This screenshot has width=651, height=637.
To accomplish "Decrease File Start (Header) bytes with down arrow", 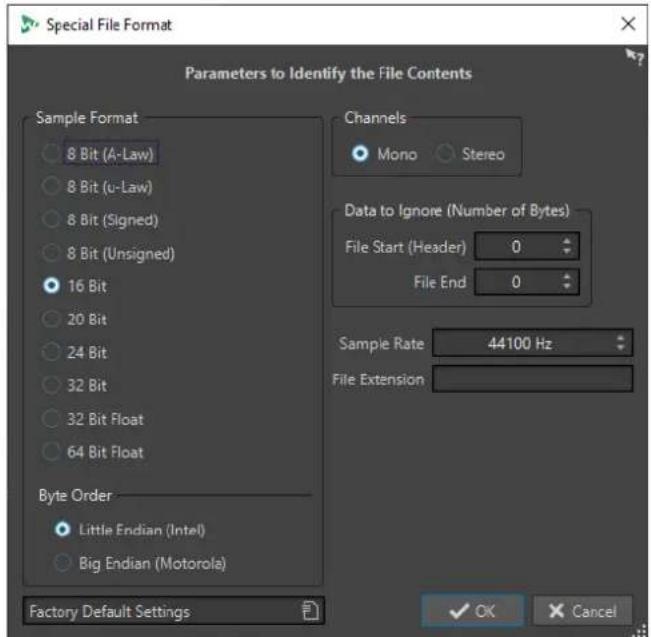I will (567, 252).
